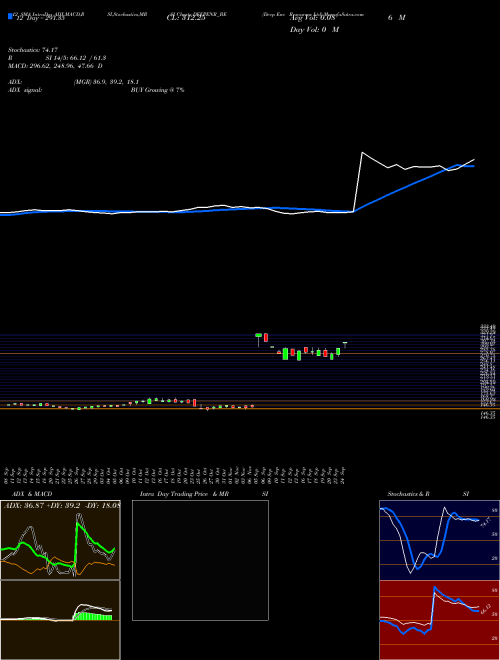Click the blue SMA legend square
The image size is (500, 660).
coord(10,16)
